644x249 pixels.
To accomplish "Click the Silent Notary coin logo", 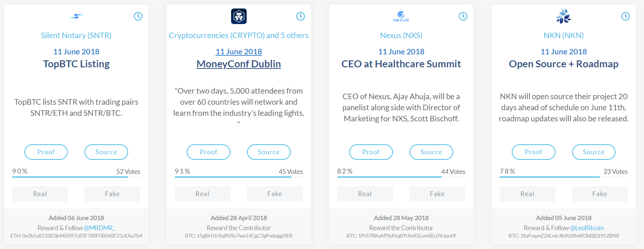I will tap(76, 16).
